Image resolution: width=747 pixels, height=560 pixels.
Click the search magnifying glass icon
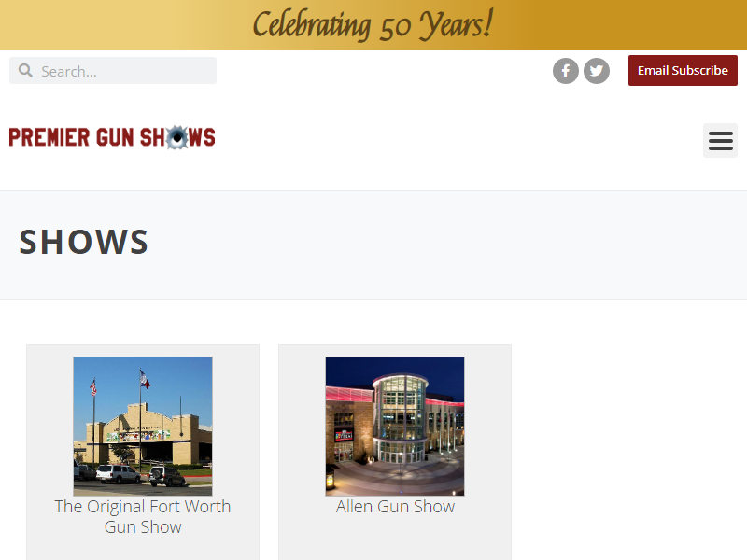pos(25,70)
